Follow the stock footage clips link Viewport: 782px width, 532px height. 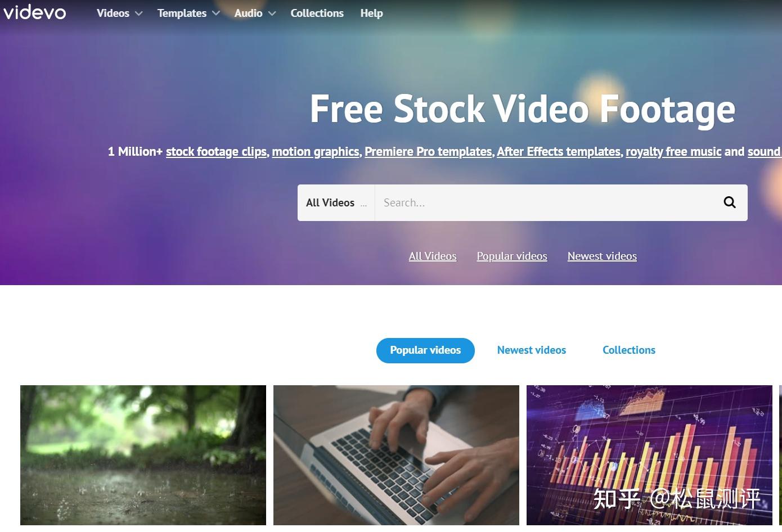click(x=217, y=152)
